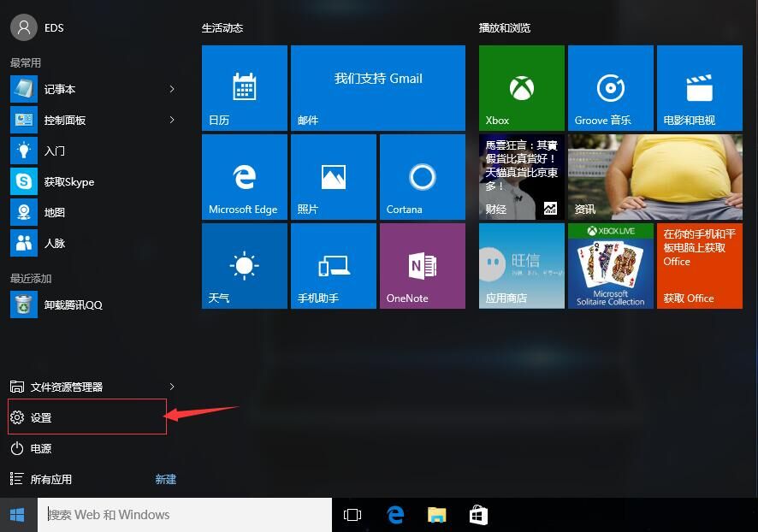Click the 获取 Office tile
The image size is (758, 532).
[x=700, y=266]
